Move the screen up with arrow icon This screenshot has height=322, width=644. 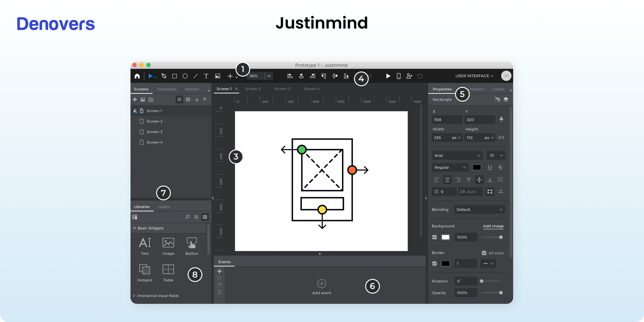point(205,99)
